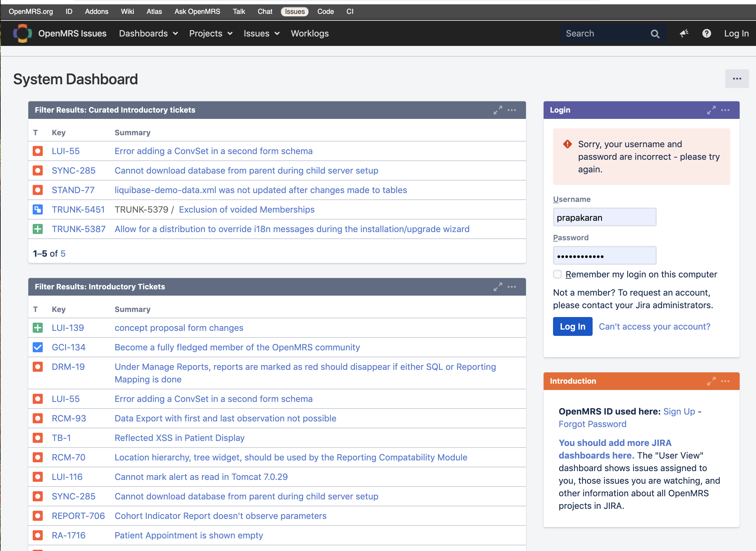Open Cohort Indicator Report doesn't observe parameters
756x551 pixels.
(x=220, y=516)
